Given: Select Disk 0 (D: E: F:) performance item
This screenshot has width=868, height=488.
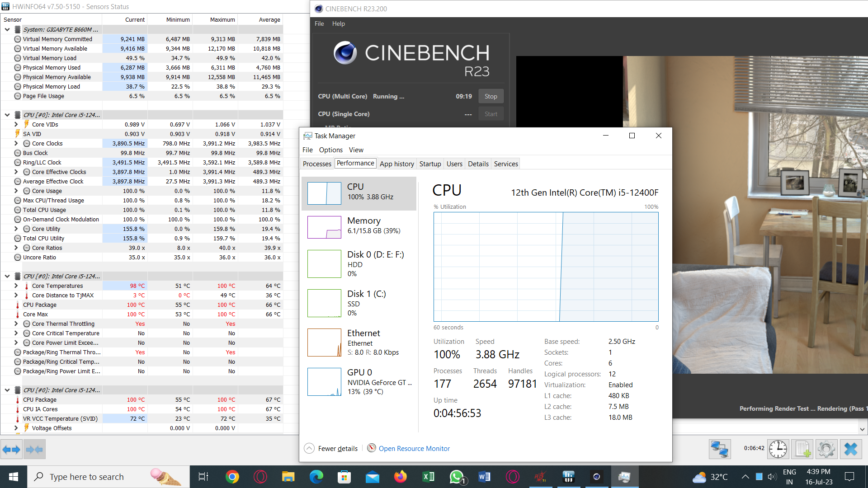Looking at the screenshot, I should tap(359, 263).
